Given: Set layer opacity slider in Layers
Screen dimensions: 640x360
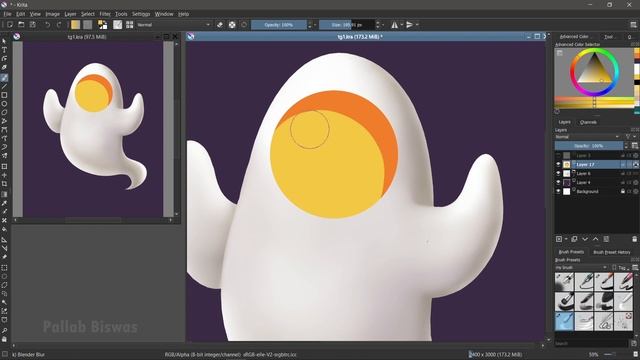Looking at the screenshot, I should 589,146.
